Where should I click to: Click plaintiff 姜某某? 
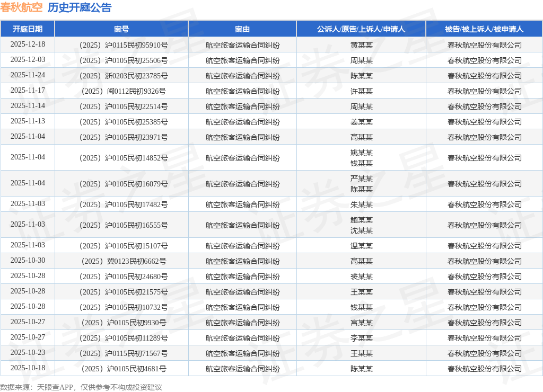pyautogui.click(x=361, y=122)
